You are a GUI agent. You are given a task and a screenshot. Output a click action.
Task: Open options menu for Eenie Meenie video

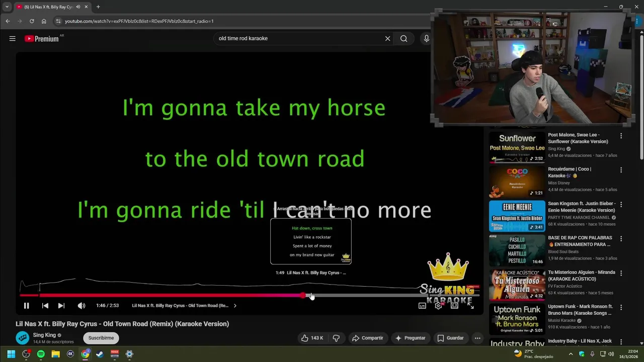pos(621,205)
